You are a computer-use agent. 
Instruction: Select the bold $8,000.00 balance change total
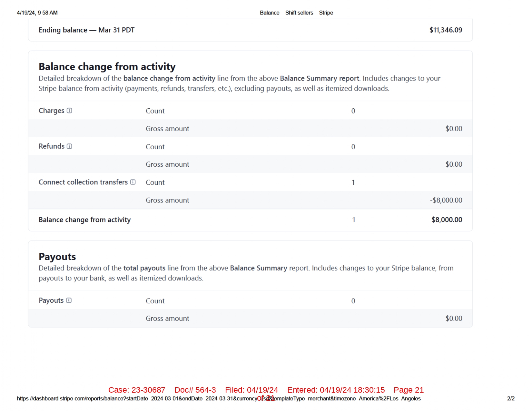pos(447,220)
